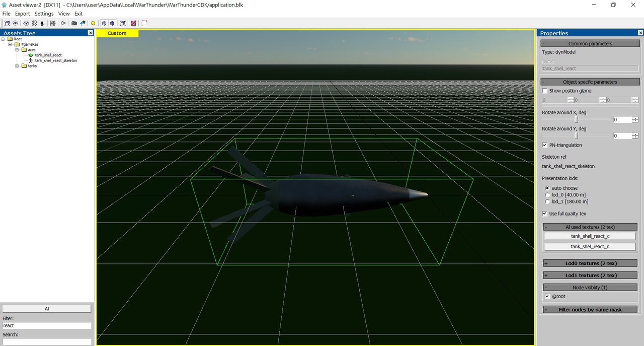Click the Search input field
Screen dimensions: 644x346
47,342
